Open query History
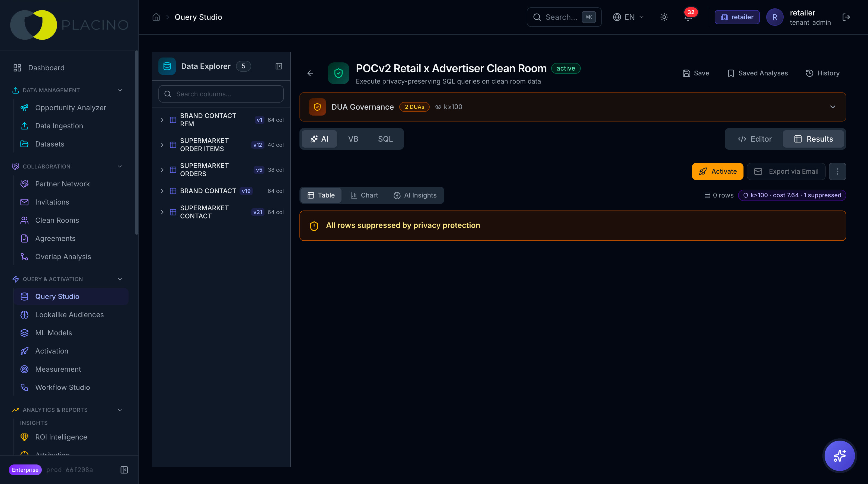The width and height of the screenshot is (868, 484). pos(822,73)
